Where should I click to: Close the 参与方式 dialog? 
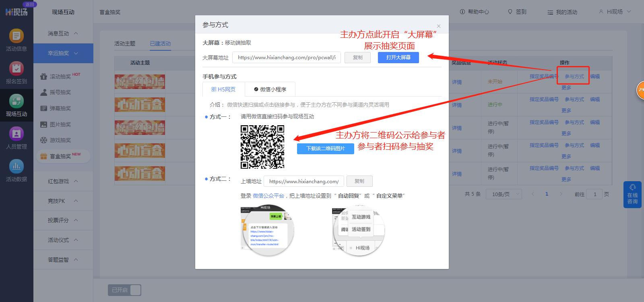(x=439, y=26)
